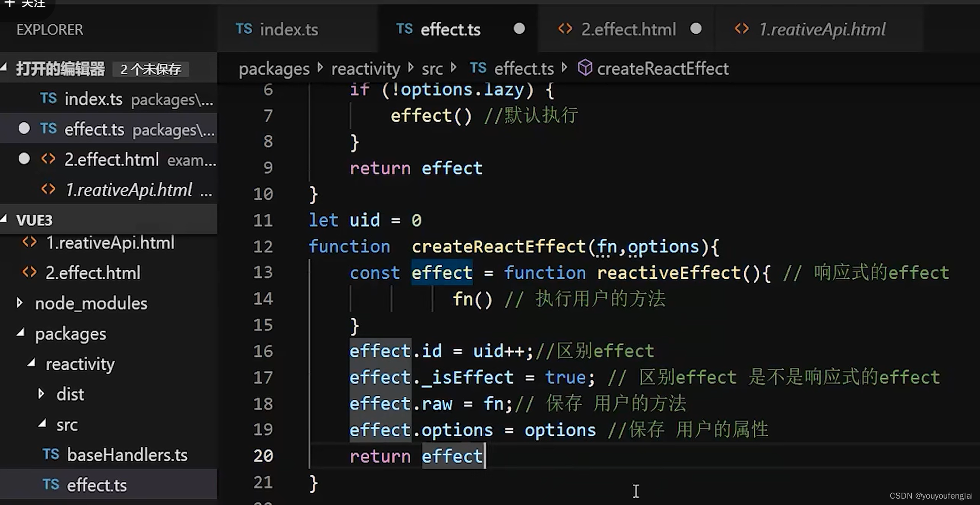Click breadcrumb segment reactivity

366,69
